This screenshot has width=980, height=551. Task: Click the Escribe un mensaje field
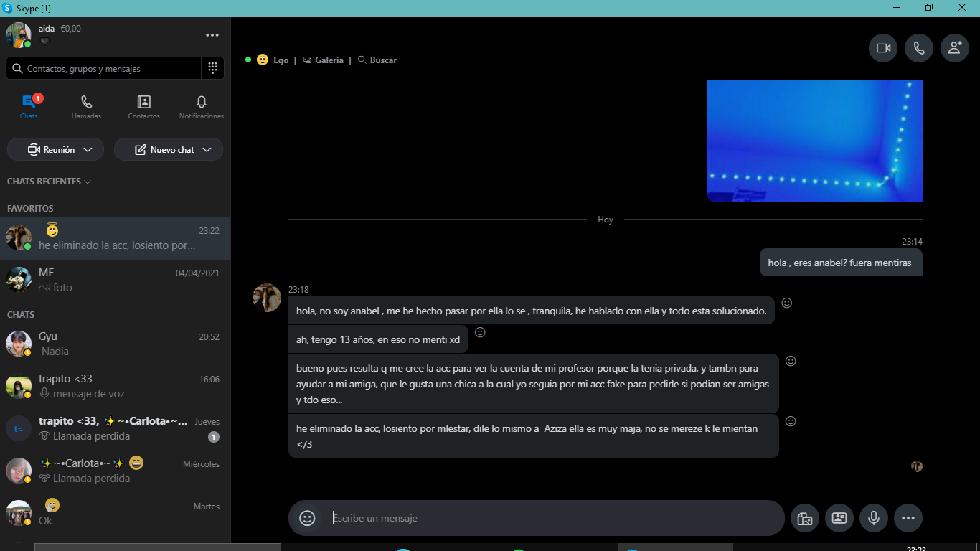tap(552, 518)
